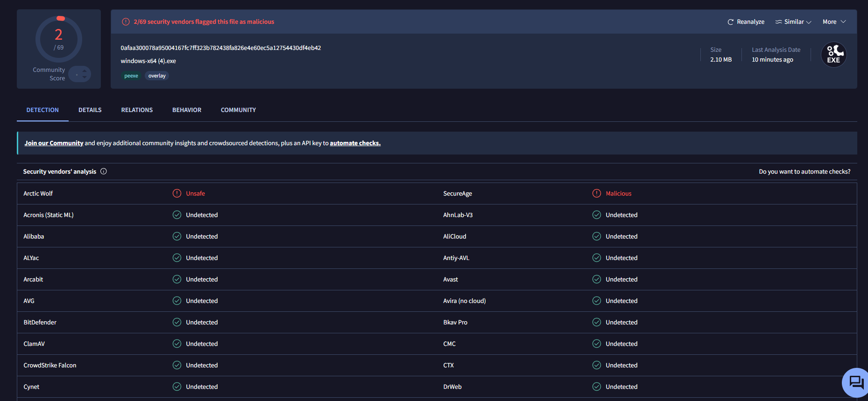Click the Alibaba undetected check icon

tap(177, 236)
